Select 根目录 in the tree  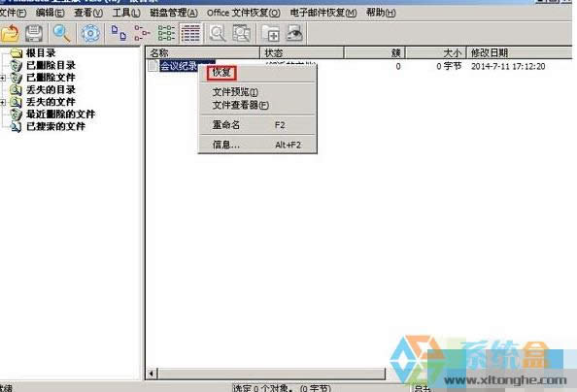[x=41, y=53]
